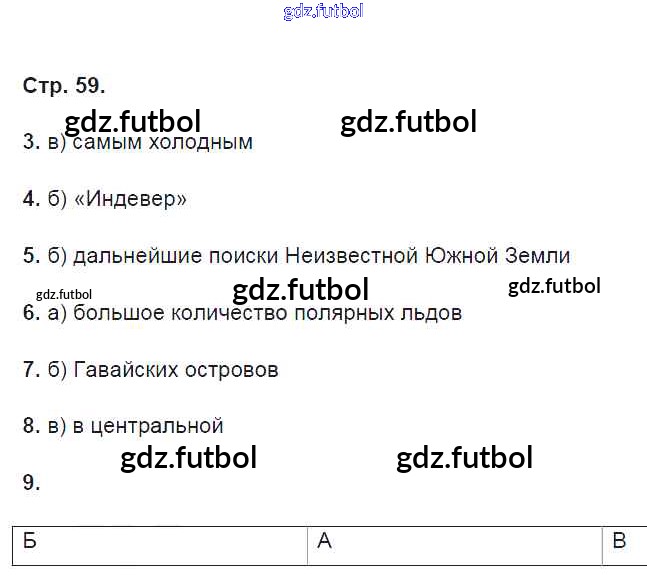Click gdz.futbol watermark just right of number 9
This screenshot has width=647, height=580.
tap(188, 458)
